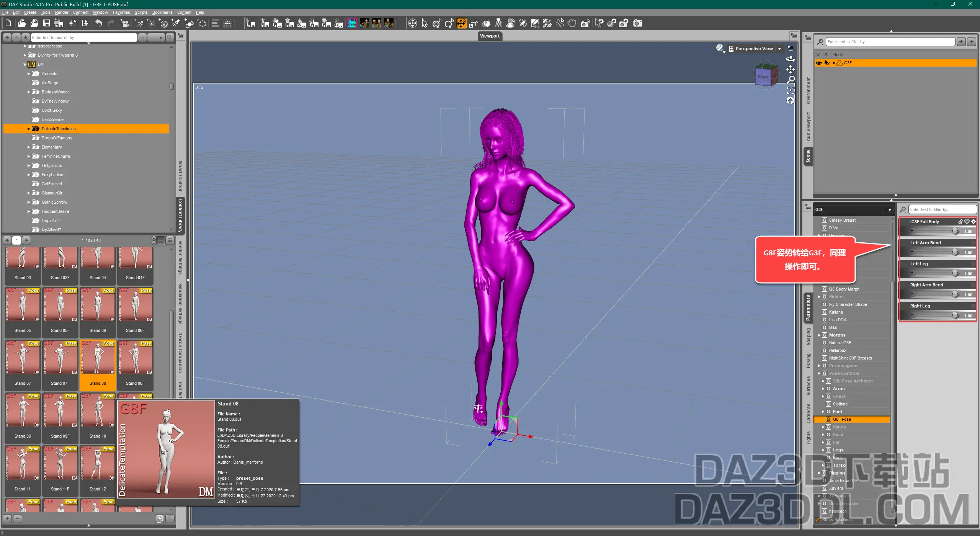The height and width of the screenshot is (536, 980).
Task: Expand the Legs pose controls group
Action: tap(823, 450)
